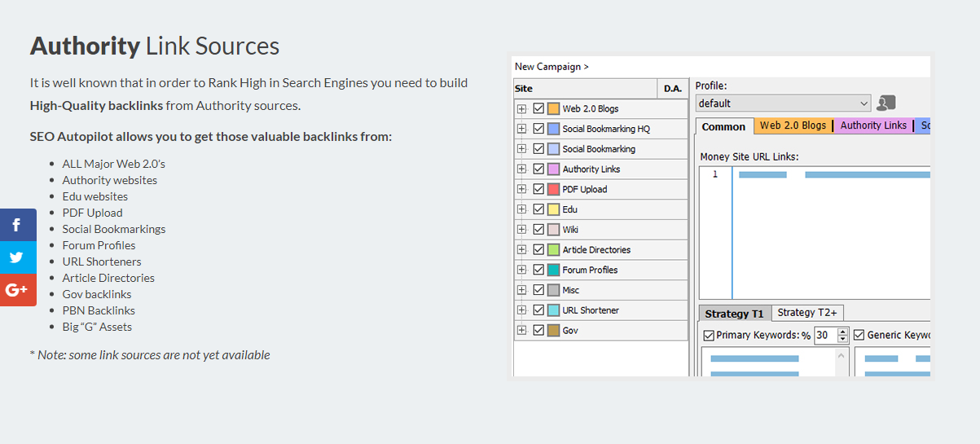Click the Twitter share icon

click(17, 257)
